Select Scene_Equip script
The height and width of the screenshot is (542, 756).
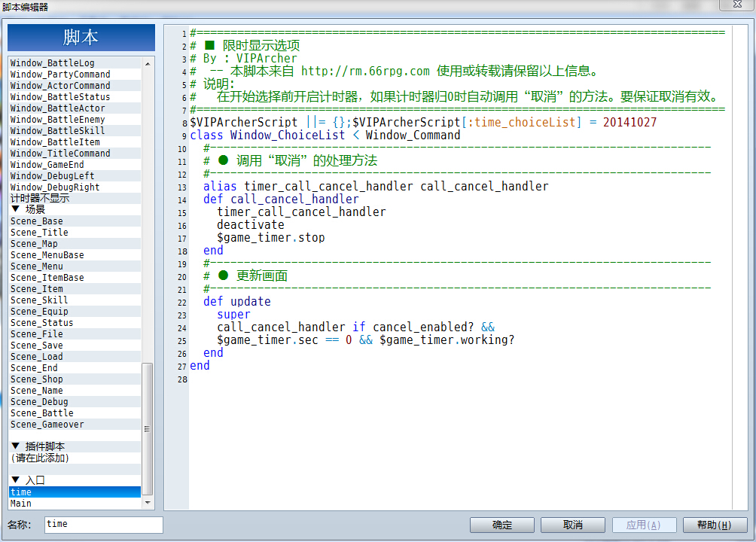click(x=75, y=312)
